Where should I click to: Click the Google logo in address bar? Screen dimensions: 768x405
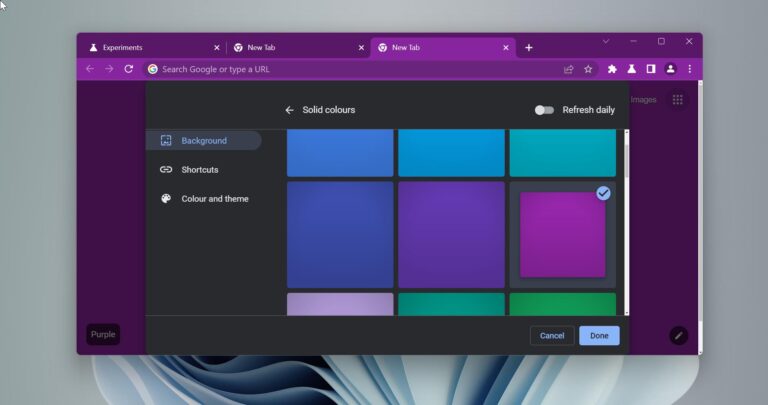pyautogui.click(x=153, y=69)
